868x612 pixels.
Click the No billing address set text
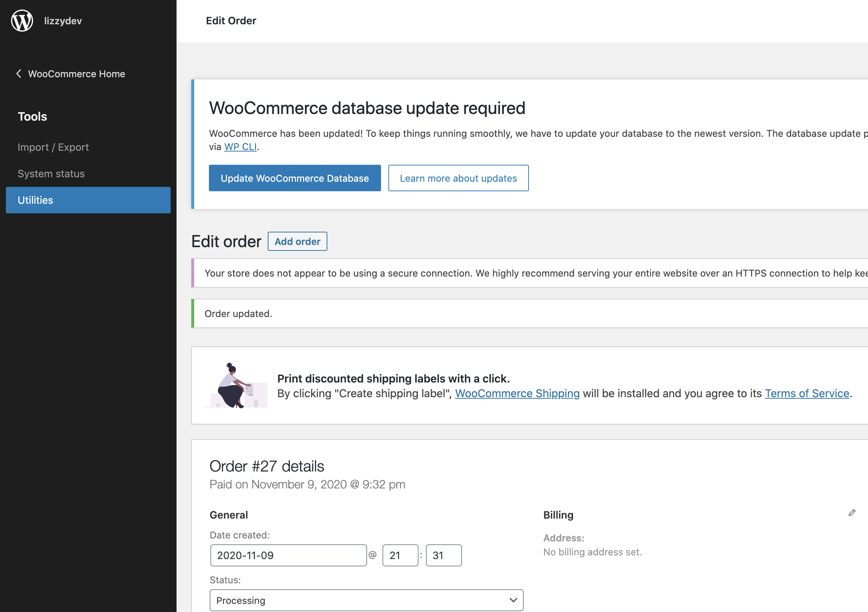click(x=593, y=552)
